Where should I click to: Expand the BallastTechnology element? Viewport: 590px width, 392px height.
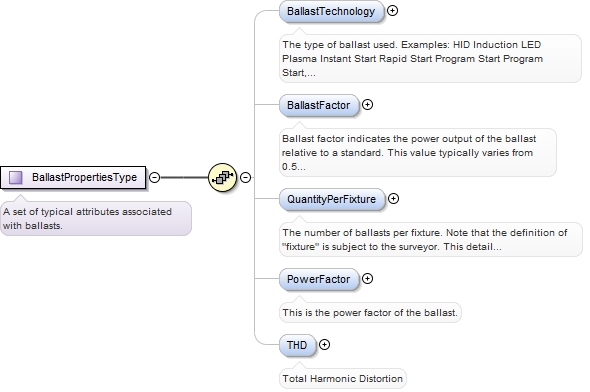(392, 11)
